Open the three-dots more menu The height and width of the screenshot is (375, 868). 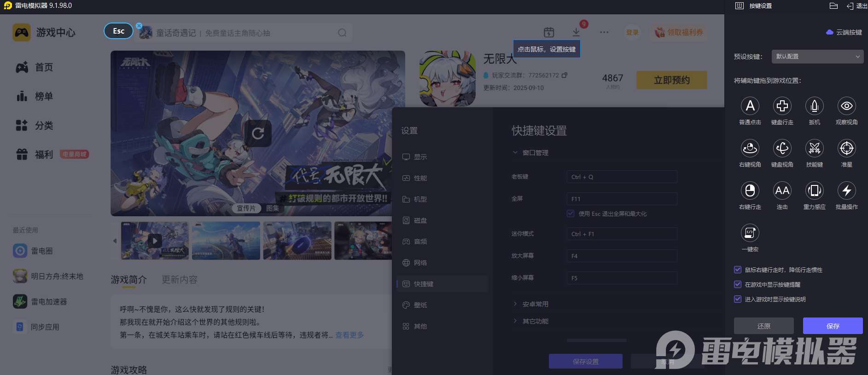604,32
